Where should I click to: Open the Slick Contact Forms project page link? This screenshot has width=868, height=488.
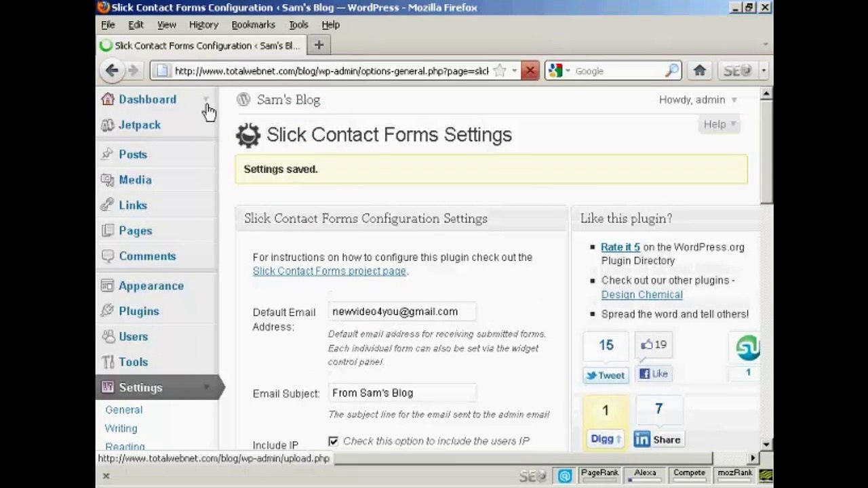click(330, 271)
